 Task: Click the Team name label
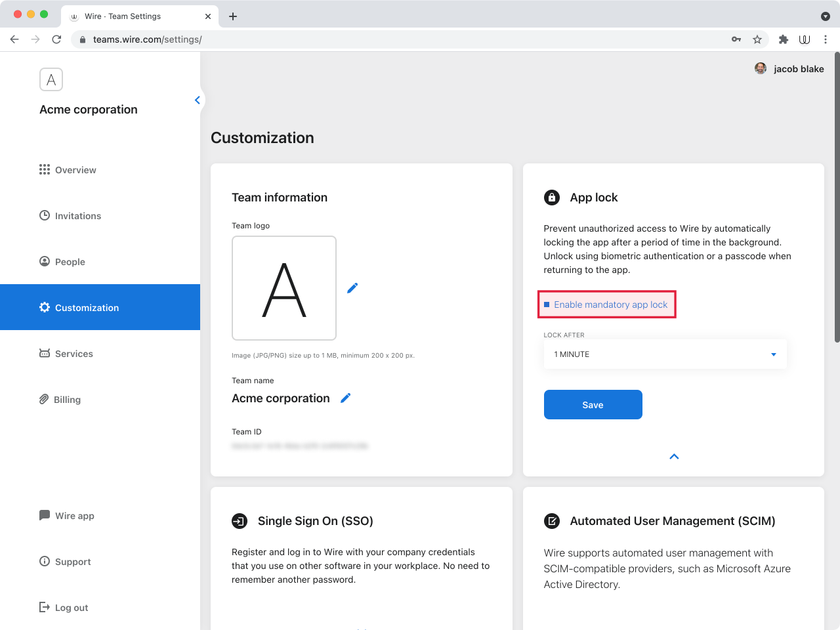coord(253,381)
